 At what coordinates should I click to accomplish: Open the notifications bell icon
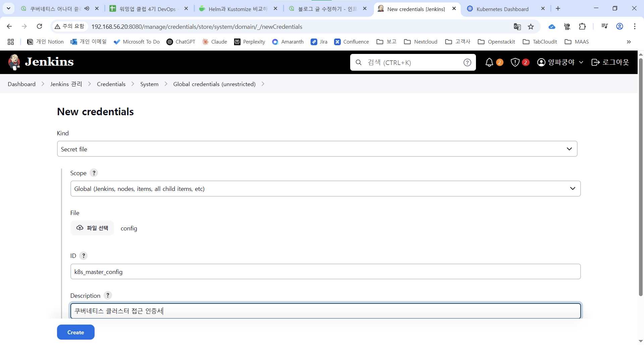[489, 62]
